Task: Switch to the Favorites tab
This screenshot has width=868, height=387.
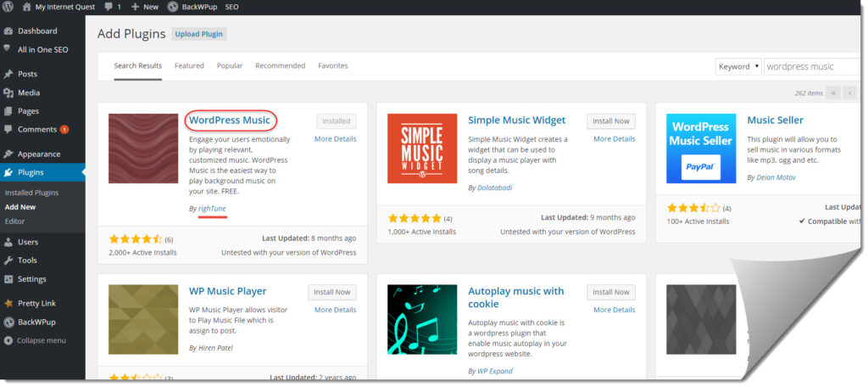Action: 332,65
